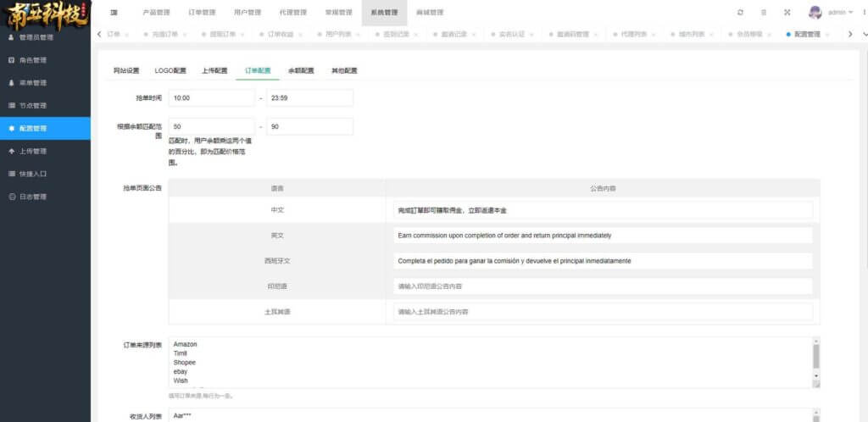This screenshot has width=868, height=422.
Task: Open the 系统管理 top menu
Action: pos(384,12)
